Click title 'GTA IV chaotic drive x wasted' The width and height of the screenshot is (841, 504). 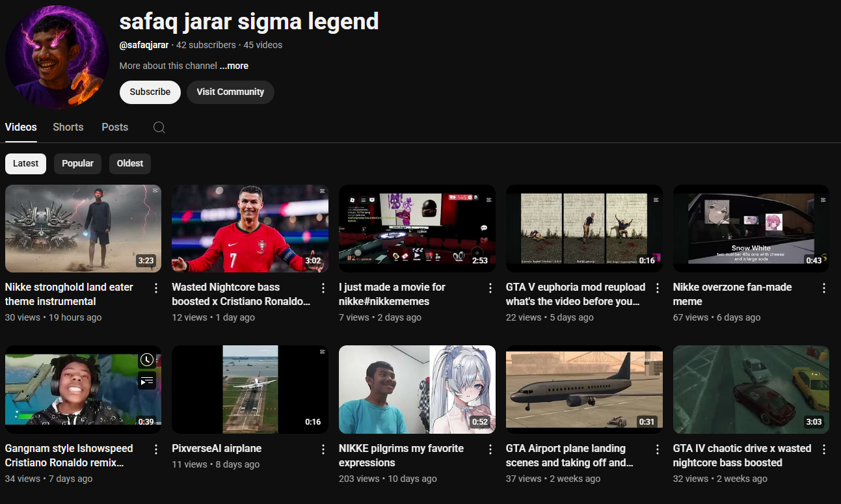coord(742,455)
